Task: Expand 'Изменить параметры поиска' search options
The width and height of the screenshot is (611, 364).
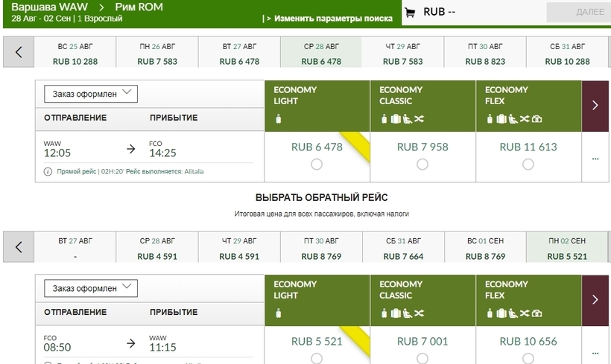Action: (328, 18)
